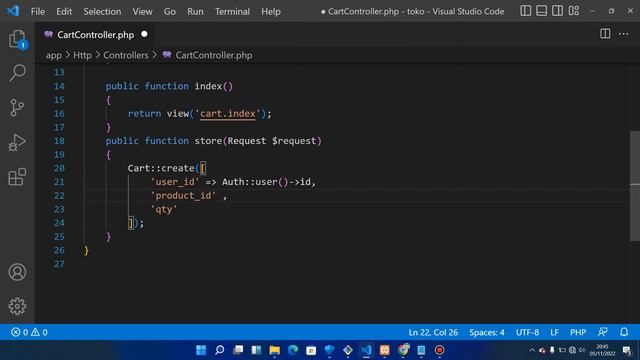
Task: Open the Extensions view
Action: 17,177
